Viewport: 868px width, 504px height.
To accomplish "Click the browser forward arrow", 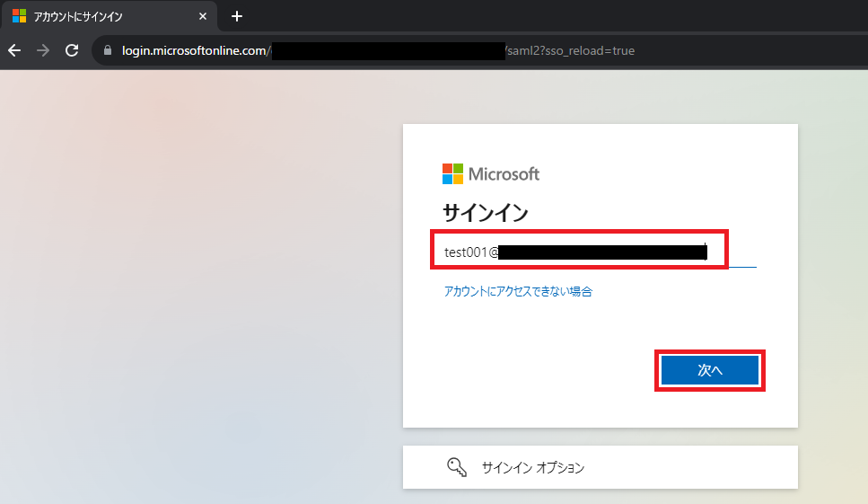I will [42, 50].
